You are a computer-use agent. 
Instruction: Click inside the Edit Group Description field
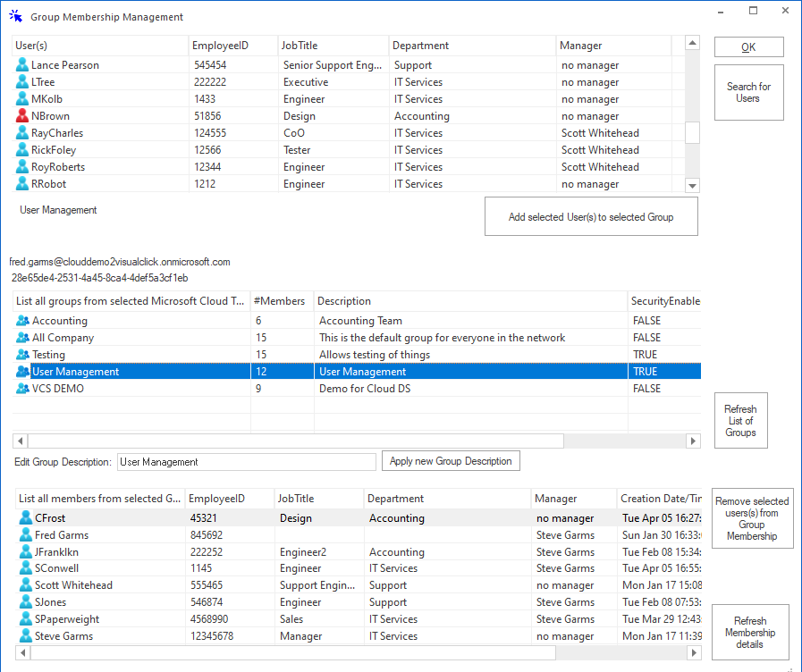[x=246, y=460]
